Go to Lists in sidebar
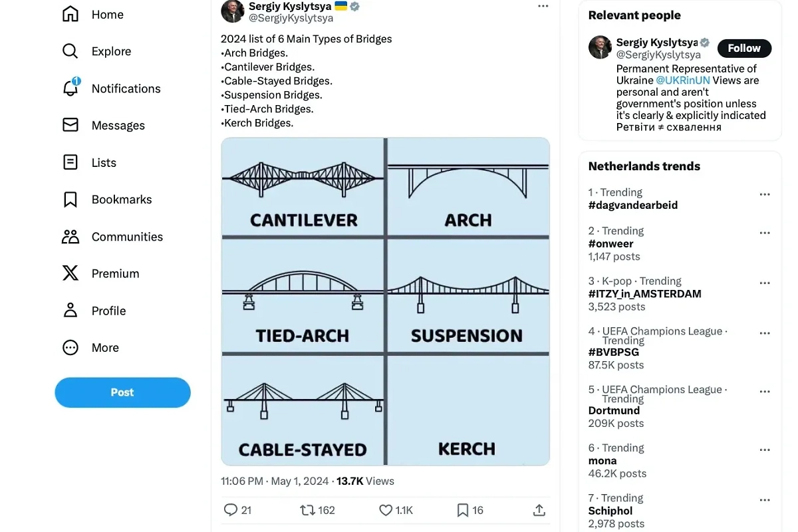This screenshot has width=798, height=532. pyautogui.click(x=70, y=162)
